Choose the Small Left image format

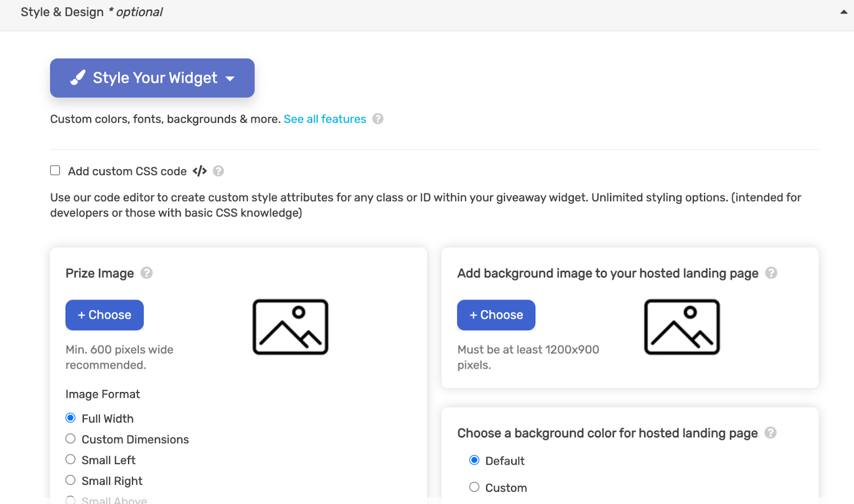[70, 460]
